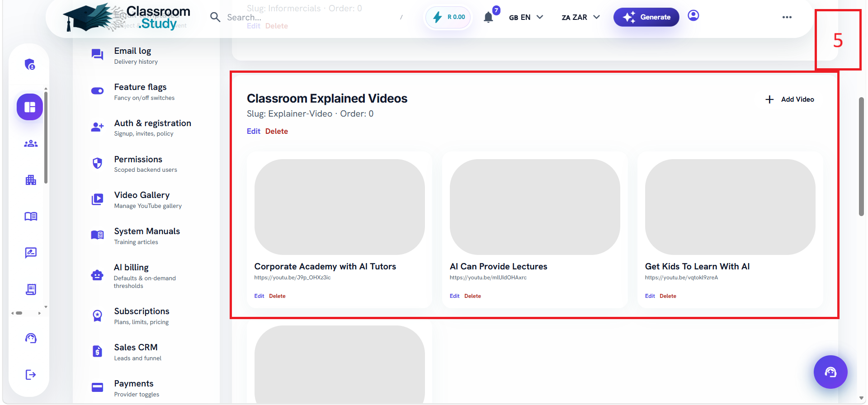Viewport: 868px width, 405px height.
Task: Open the support headset icon in left rail
Action: [31, 338]
